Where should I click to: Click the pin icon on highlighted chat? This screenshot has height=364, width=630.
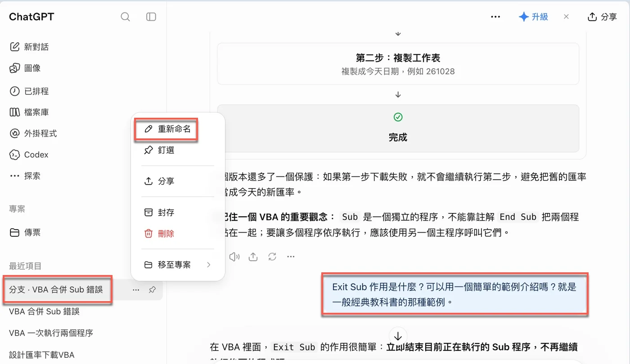point(153,290)
